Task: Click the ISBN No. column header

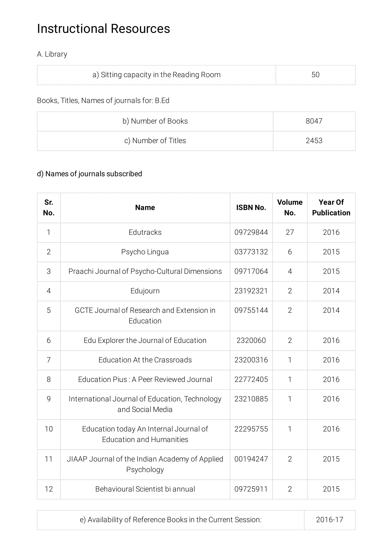Action: [251, 208]
